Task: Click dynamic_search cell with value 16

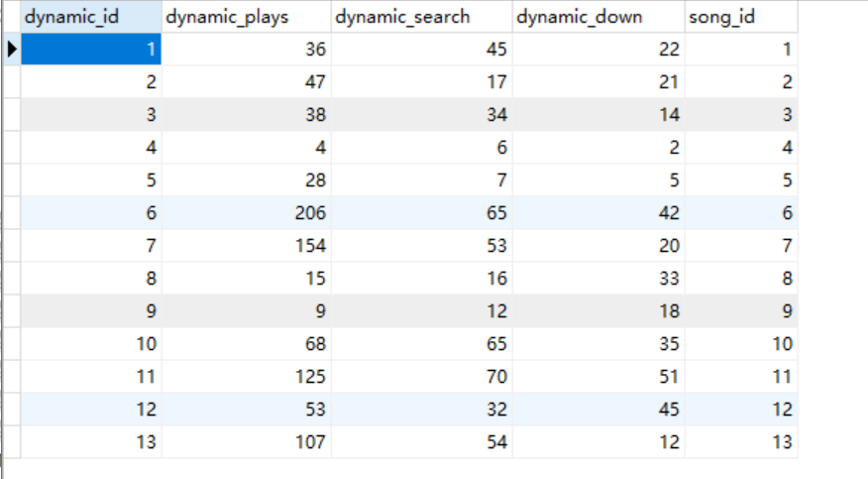Action: (422, 278)
